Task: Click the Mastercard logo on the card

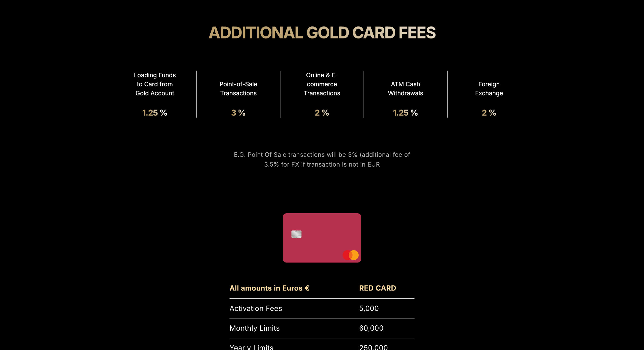Action: [350, 255]
